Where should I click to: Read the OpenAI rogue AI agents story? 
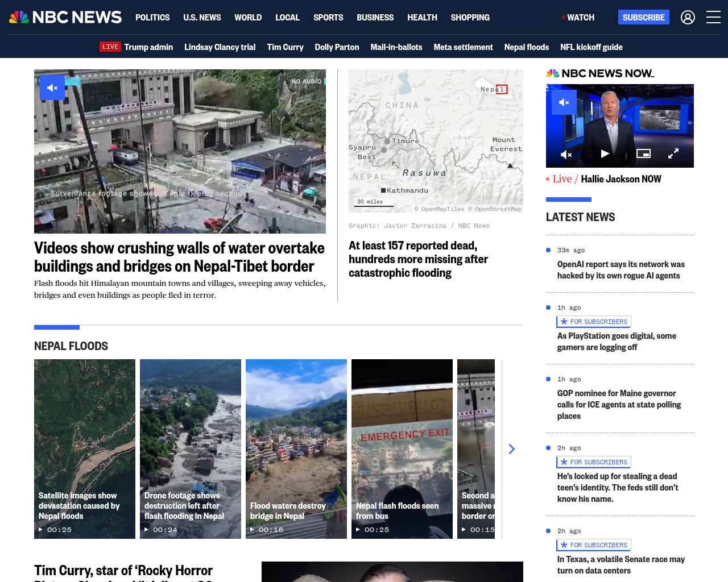tap(621, 270)
